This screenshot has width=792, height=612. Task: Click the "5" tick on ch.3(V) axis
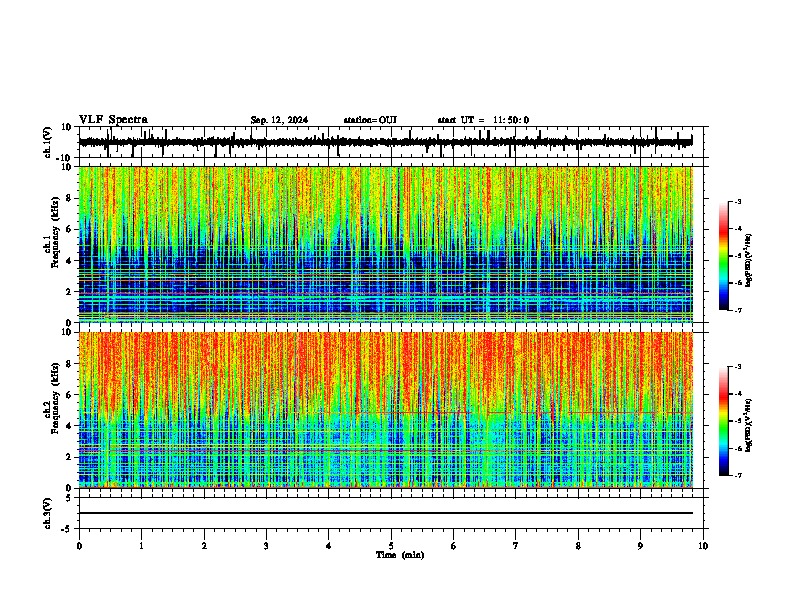(x=69, y=497)
